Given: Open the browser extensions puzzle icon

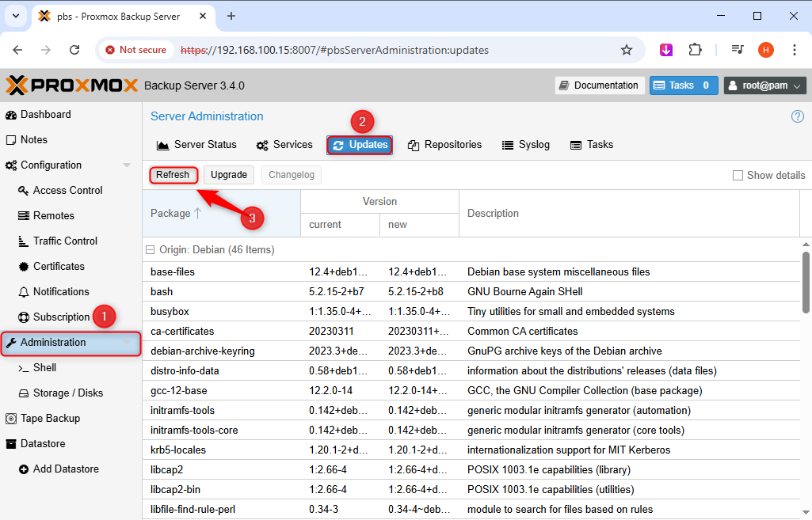Looking at the screenshot, I should coord(695,50).
